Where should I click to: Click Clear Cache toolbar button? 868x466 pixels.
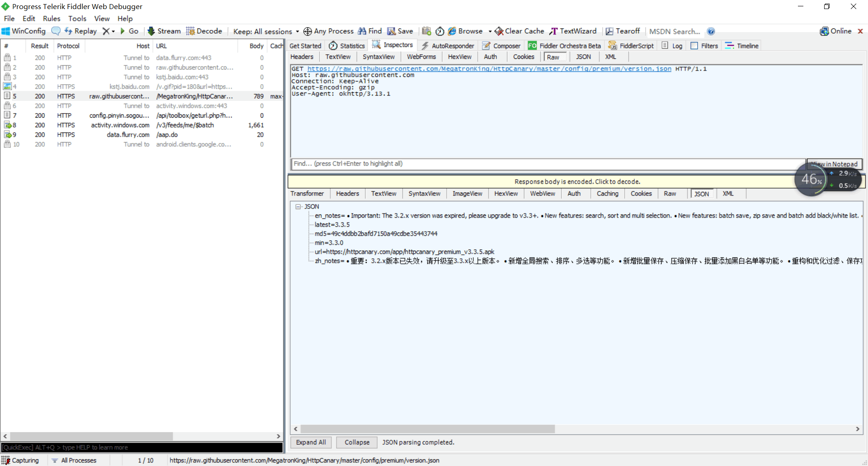click(519, 31)
